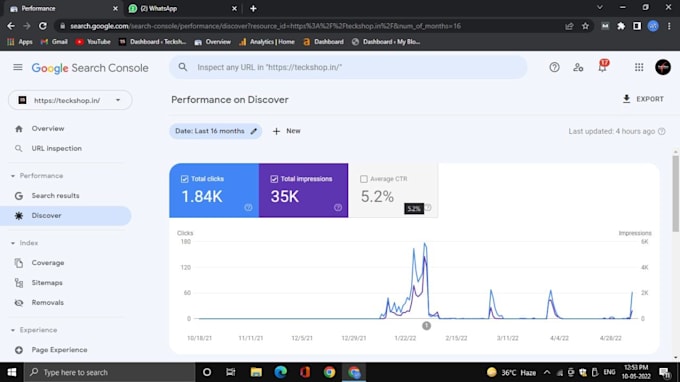Click the help icon on Total impressions card

338,207
